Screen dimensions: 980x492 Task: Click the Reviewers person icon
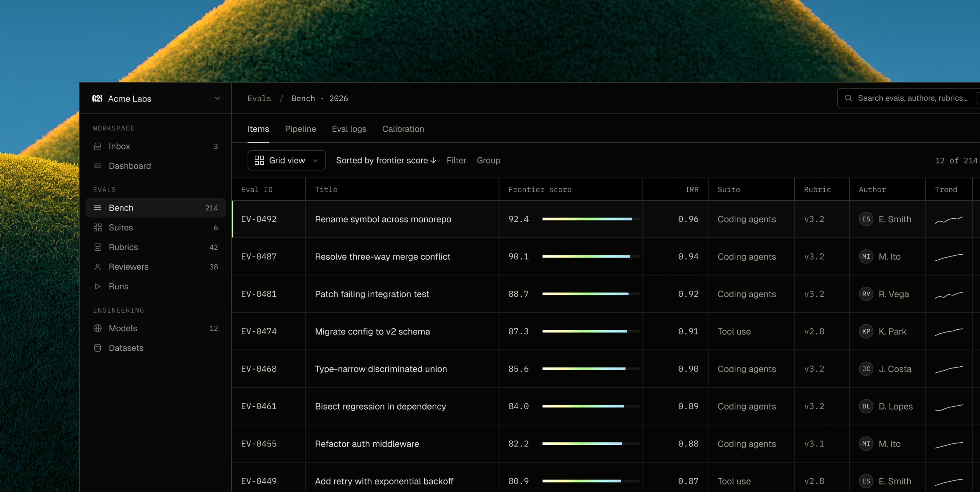[x=97, y=267]
